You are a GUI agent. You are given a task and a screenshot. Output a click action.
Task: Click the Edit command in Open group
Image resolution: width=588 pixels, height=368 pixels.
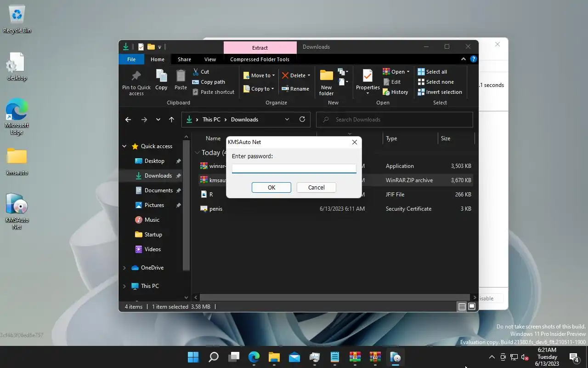tap(392, 82)
